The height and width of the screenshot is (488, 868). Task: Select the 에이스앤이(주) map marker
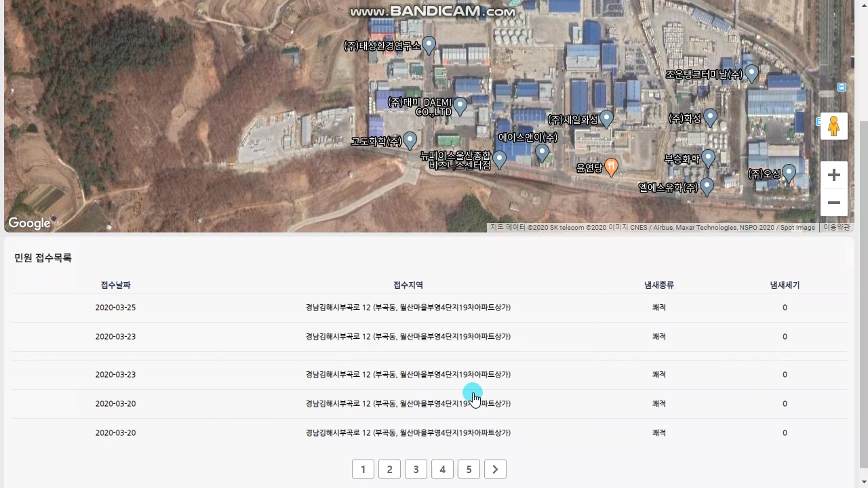click(x=542, y=153)
